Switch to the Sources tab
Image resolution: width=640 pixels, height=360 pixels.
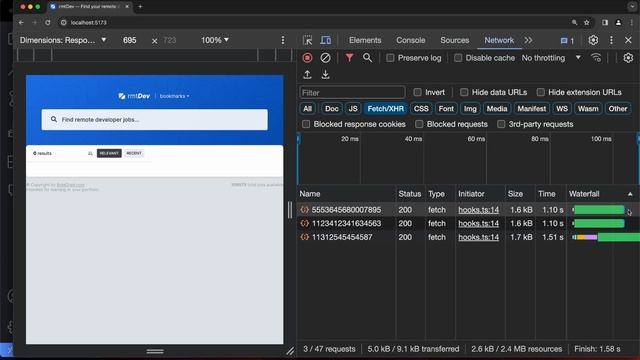(x=454, y=40)
